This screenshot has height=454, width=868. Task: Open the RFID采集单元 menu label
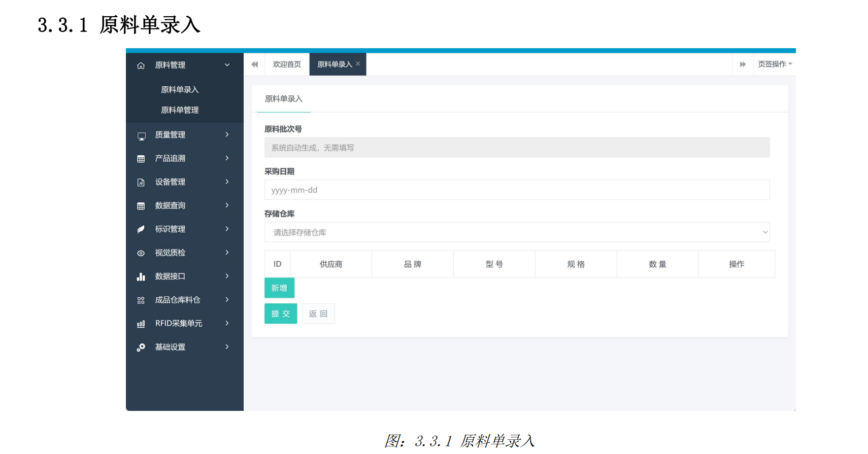click(179, 323)
